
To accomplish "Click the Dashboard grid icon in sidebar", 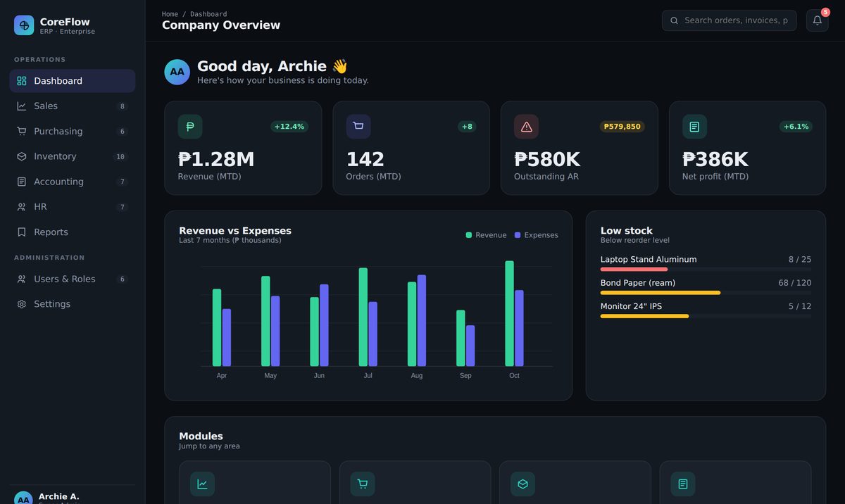I will (x=22, y=81).
